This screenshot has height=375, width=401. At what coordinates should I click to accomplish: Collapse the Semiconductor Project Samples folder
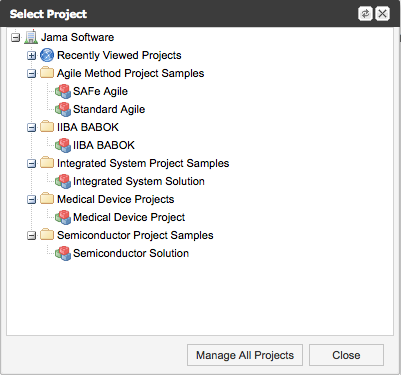31,236
